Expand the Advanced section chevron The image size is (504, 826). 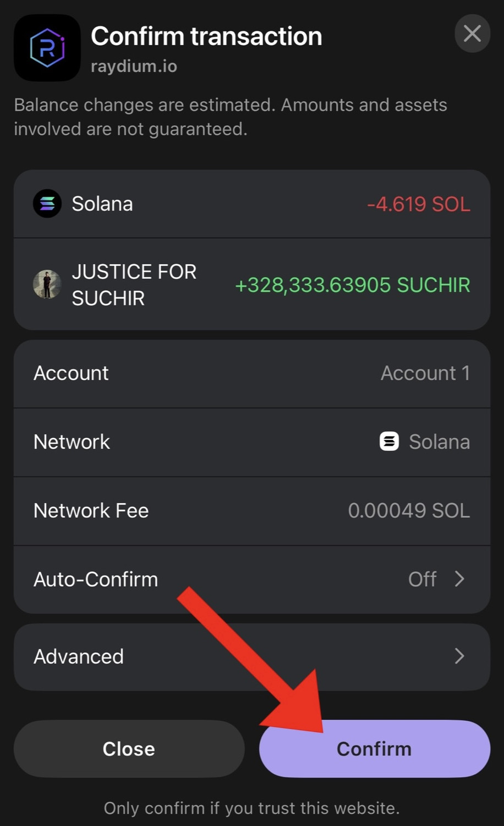point(459,656)
